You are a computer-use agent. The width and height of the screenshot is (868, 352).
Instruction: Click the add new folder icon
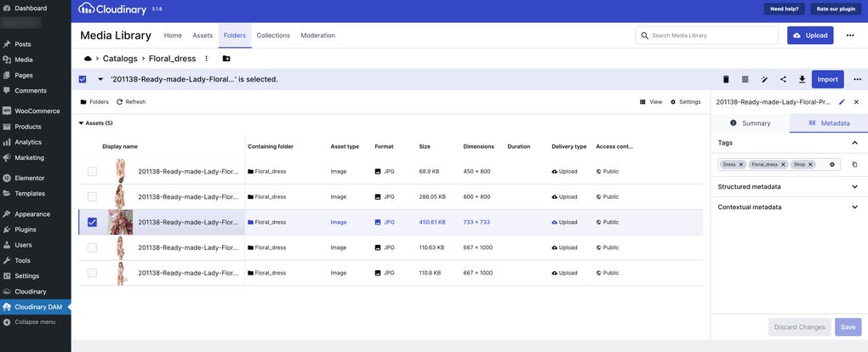pyautogui.click(x=226, y=59)
